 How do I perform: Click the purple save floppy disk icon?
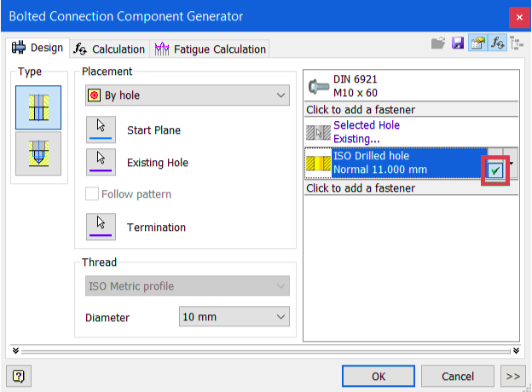pyautogui.click(x=458, y=43)
